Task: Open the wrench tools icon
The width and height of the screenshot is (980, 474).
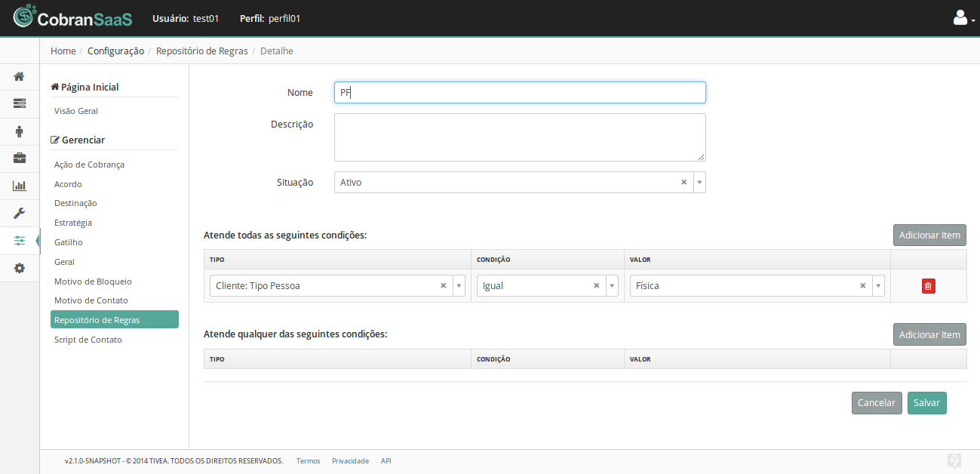Action: (20, 213)
